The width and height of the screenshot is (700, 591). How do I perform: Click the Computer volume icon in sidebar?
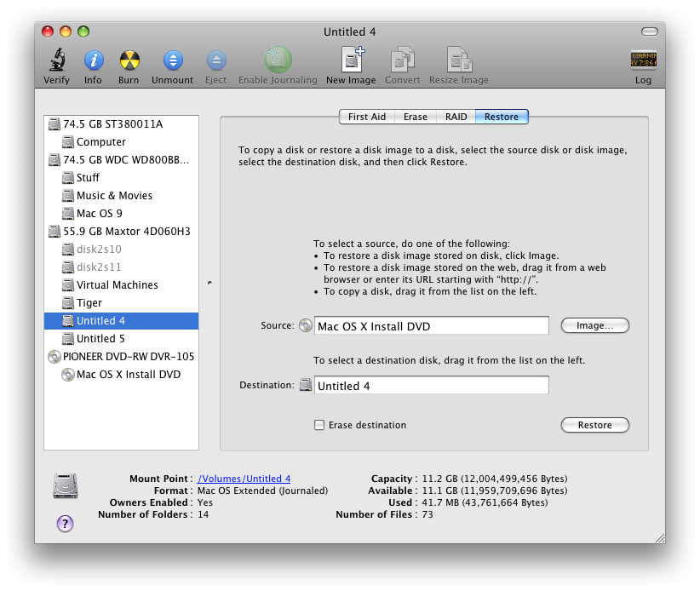[x=68, y=142]
